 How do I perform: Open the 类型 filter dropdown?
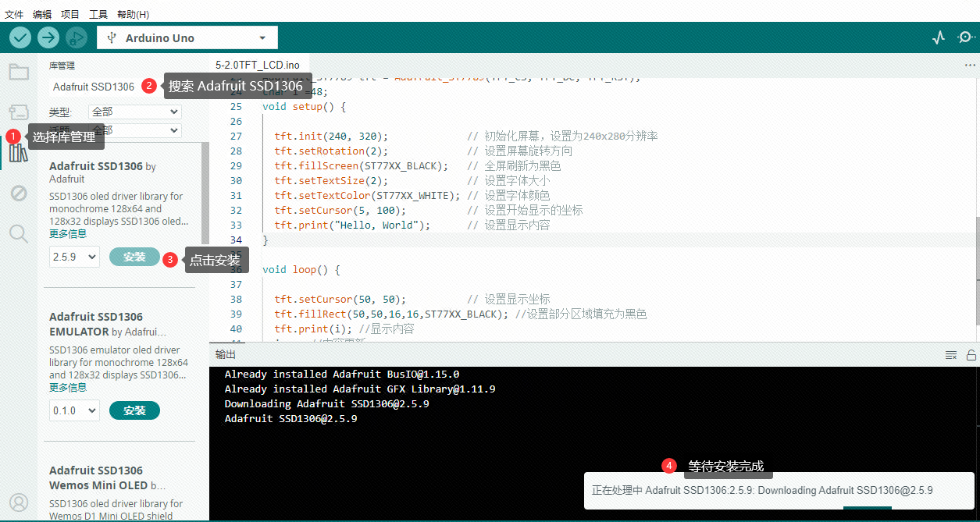click(x=135, y=112)
